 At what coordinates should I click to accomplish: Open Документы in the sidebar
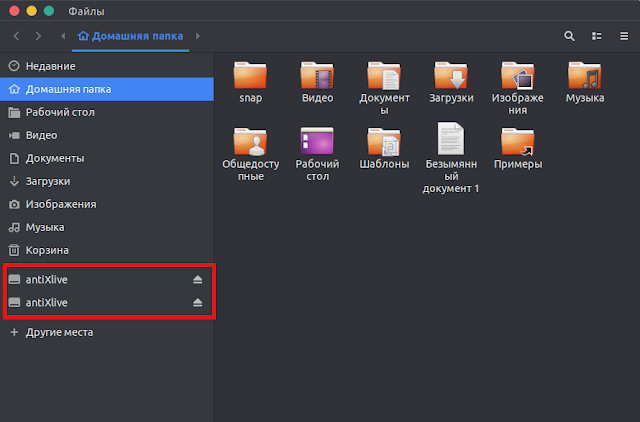click(107, 158)
